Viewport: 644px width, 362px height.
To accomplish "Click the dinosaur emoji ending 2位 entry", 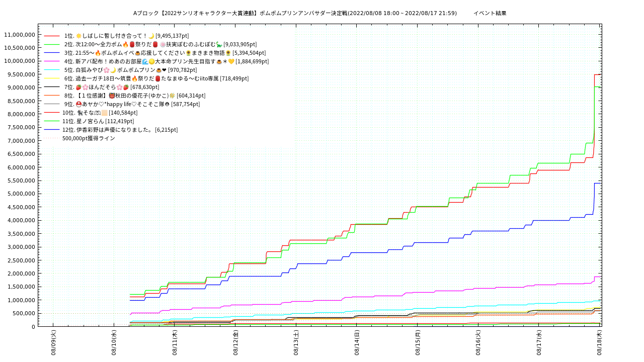I will click(219, 45).
